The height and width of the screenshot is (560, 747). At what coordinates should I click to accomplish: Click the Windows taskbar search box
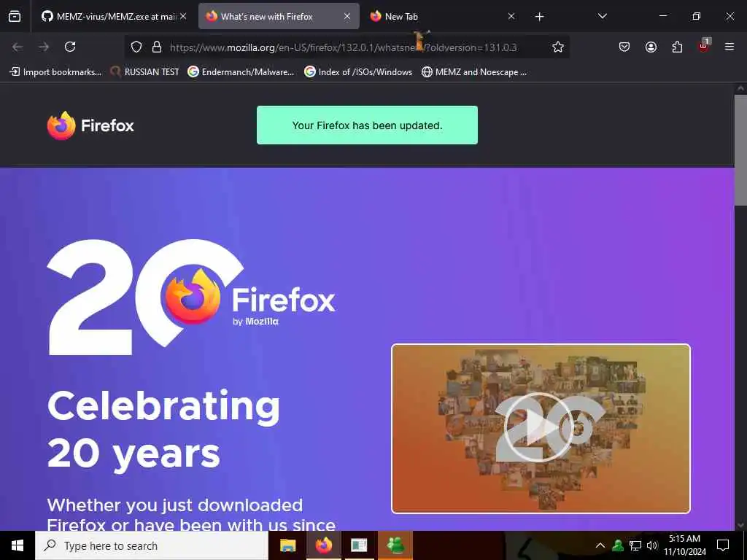point(152,545)
